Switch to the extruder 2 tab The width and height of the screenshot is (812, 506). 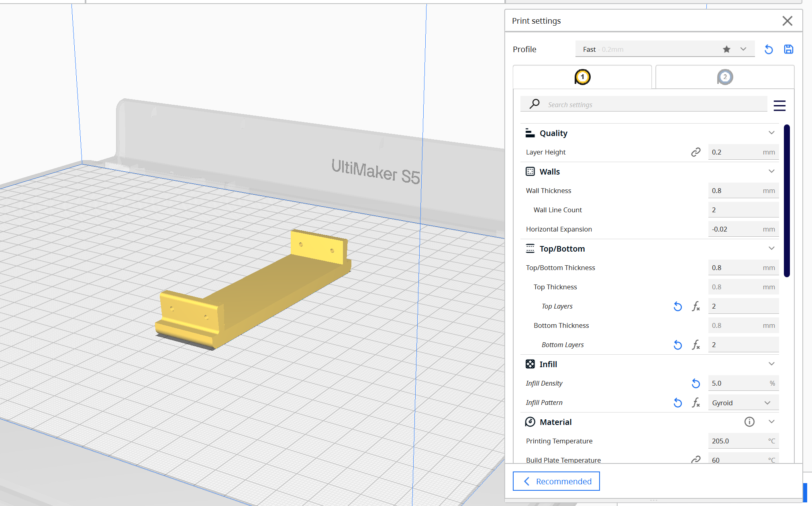pyautogui.click(x=724, y=77)
